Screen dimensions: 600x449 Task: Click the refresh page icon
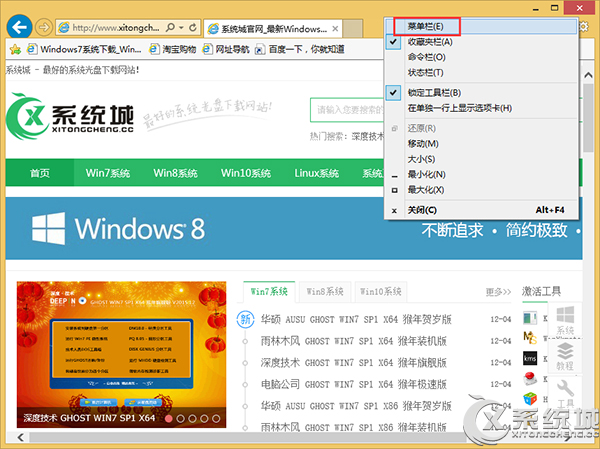(x=193, y=27)
